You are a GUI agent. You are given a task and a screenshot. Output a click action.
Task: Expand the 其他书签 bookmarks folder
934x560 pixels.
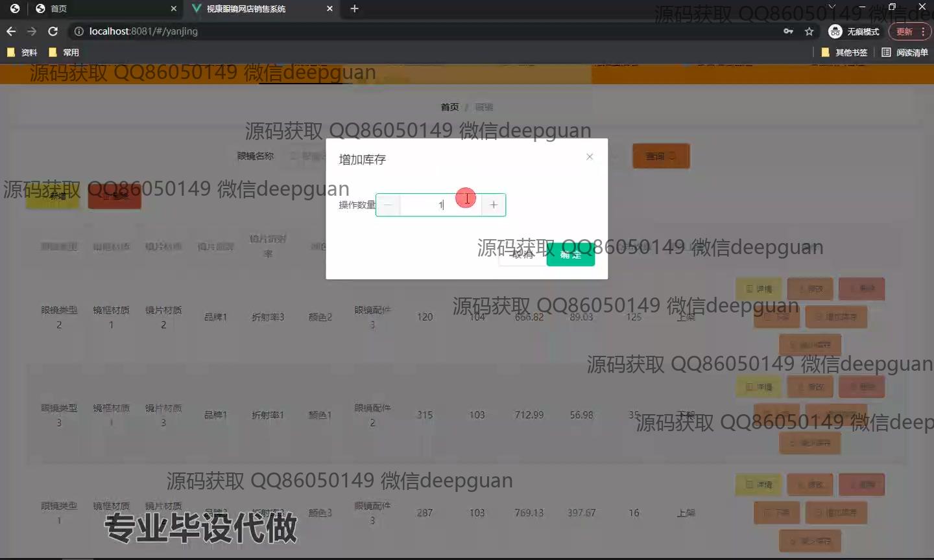[x=844, y=52]
